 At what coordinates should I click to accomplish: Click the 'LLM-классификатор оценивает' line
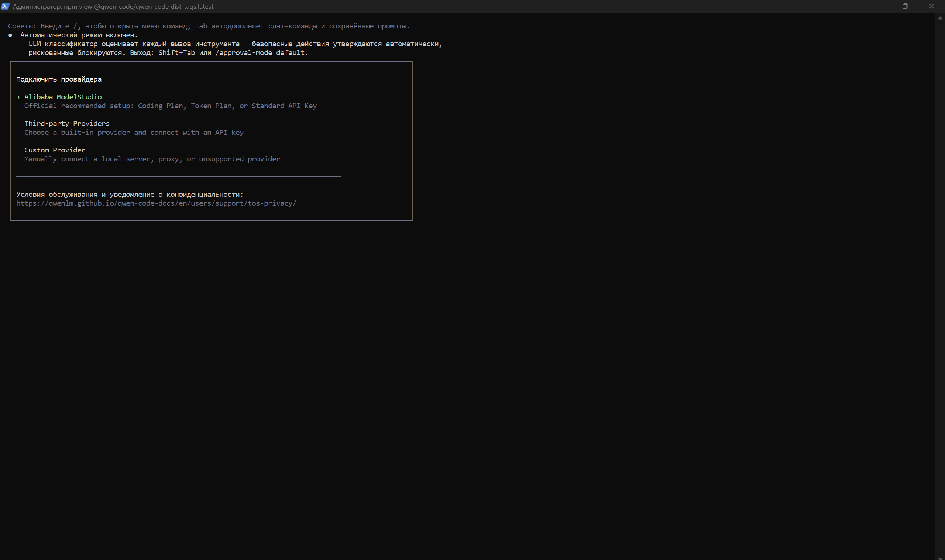[x=236, y=44]
